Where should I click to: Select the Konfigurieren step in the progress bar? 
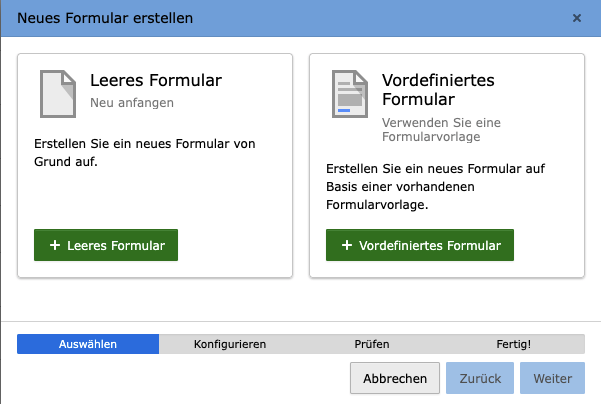click(x=229, y=344)
